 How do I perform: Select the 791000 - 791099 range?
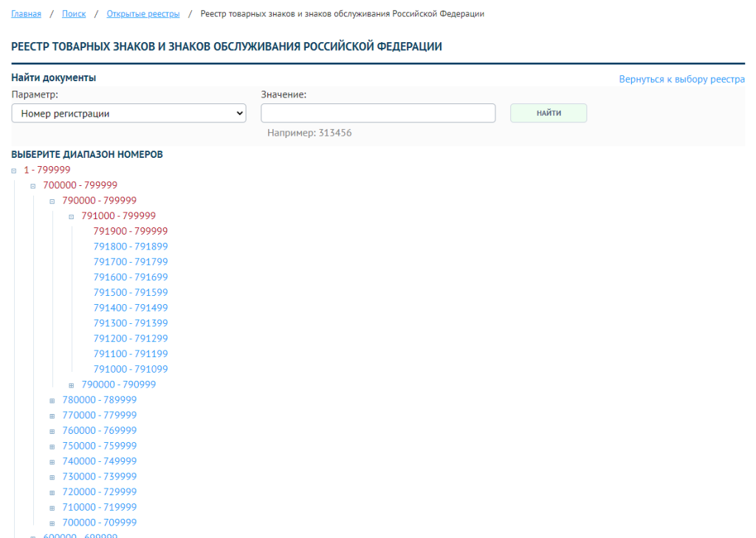pos(130,368)
